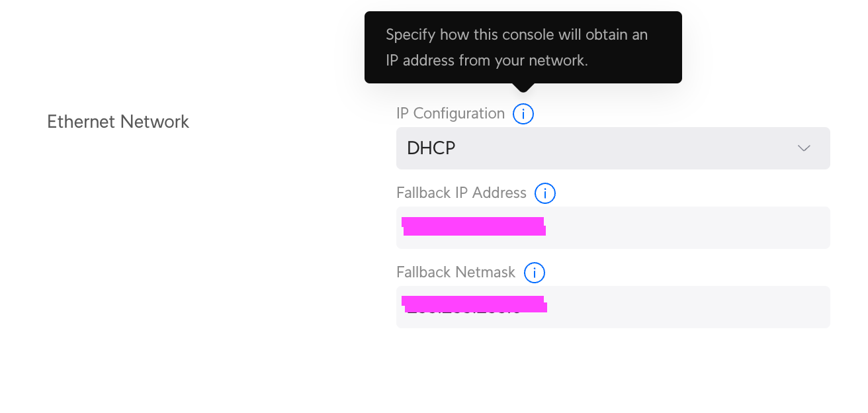The height and width of the screenshot is (413, 868).
Task: Click the chevron arrow in the DHCP dropdown
Action: [x=804, y=148]
